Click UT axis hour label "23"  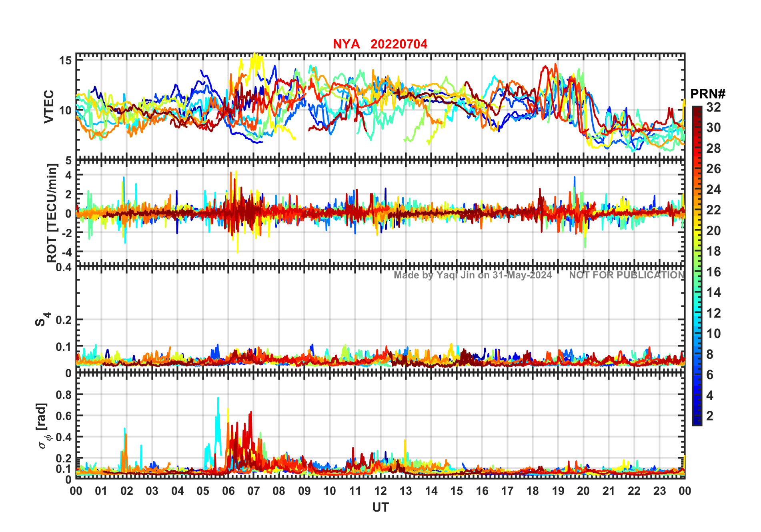(660, 491)
